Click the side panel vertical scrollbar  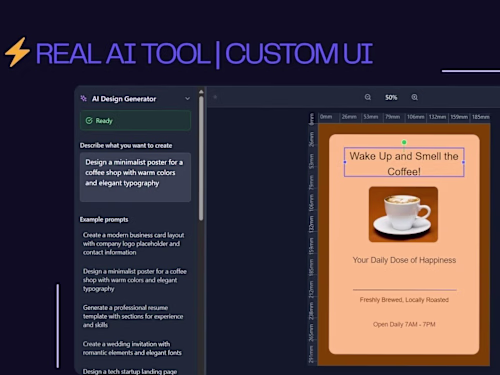[x=201, y=158]
